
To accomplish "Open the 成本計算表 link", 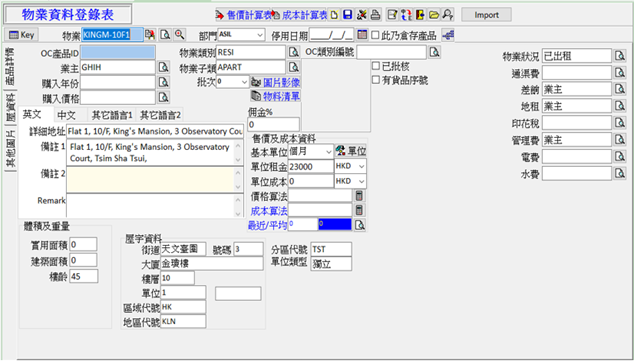I will (300, 15).
